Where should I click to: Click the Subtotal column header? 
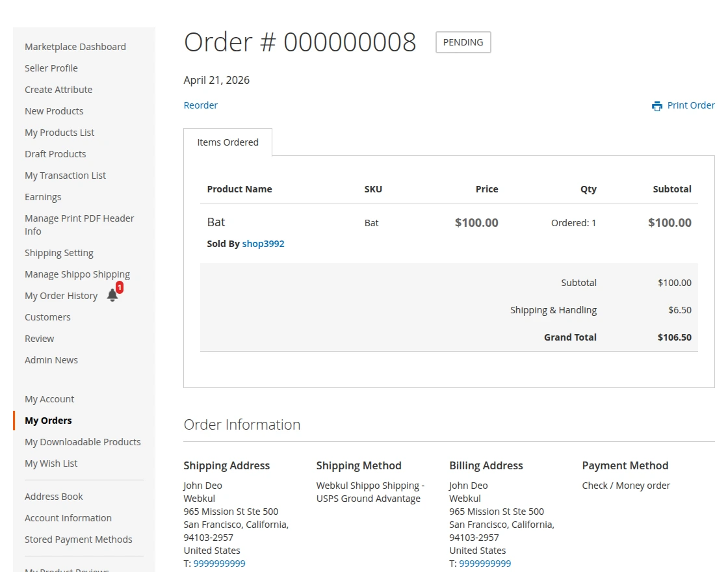pyautogui.click(x=672, y=189)
